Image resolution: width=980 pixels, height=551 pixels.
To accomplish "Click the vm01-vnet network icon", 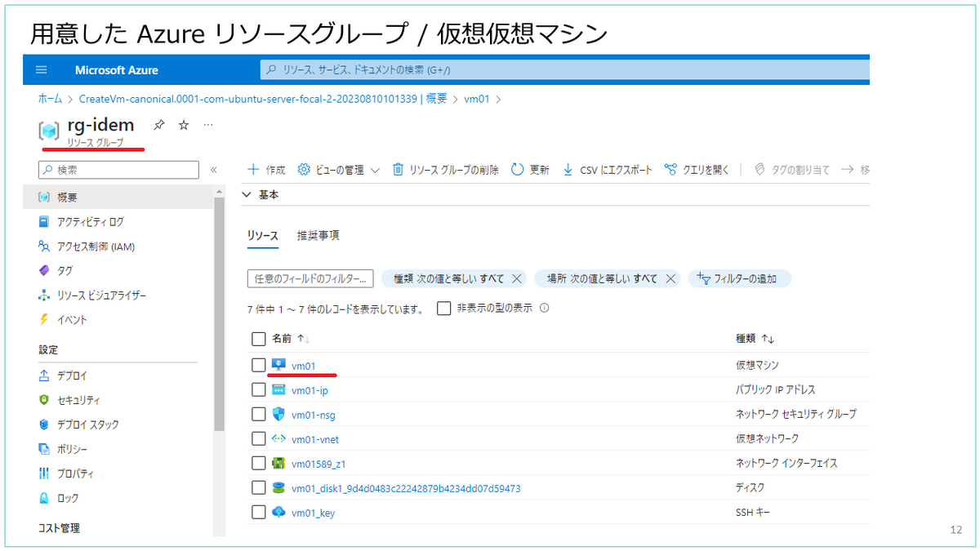I will point(279,439).
